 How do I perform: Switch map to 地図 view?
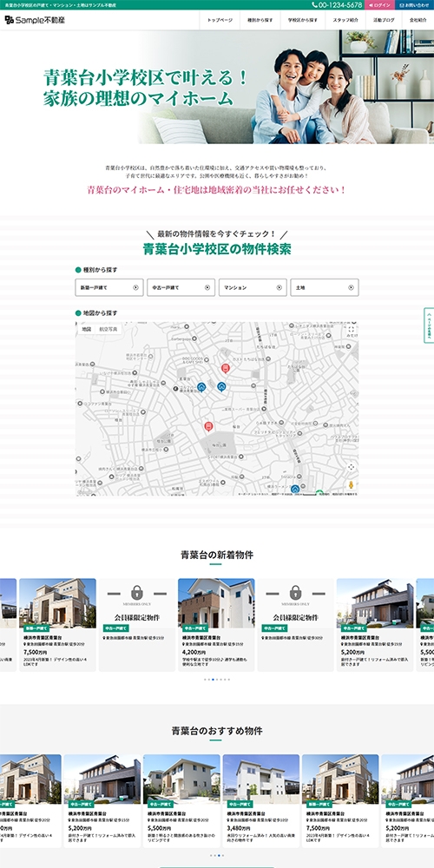[86, 329]
